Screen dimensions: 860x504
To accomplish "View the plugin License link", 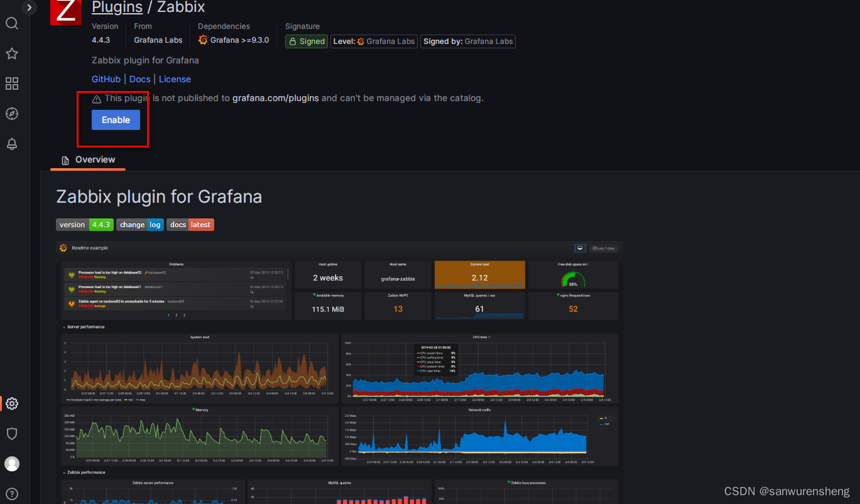I will pyautogui.click(x=175, y=78).
